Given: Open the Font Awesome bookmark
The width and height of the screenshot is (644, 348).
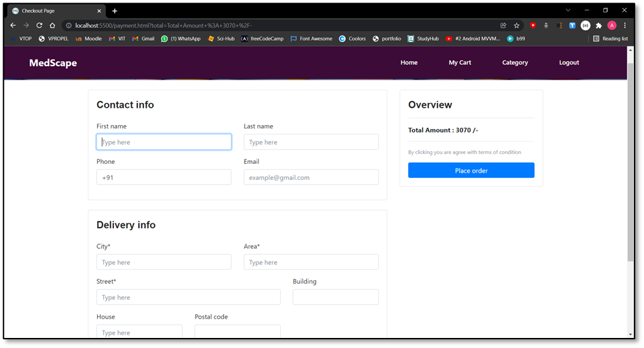Looking at the screenshot, I should [312, 39].
